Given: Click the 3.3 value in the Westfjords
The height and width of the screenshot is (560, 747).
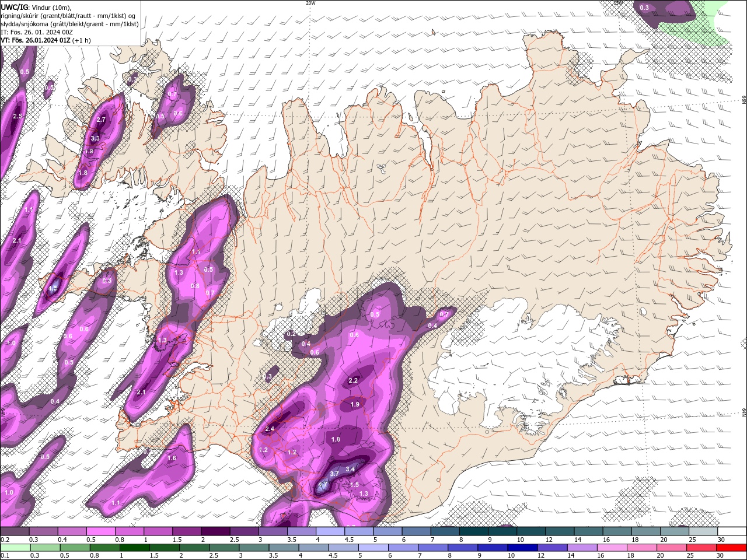Looking at the screenshot, I should coord(95,138).
